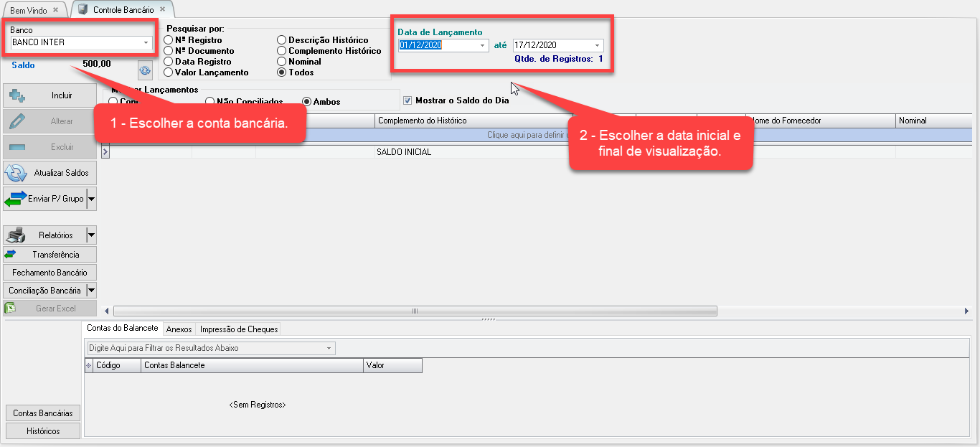The height and width of the screenshot is (447, 980).
Task: Open the Impressão de Cheques tab
Action: [x=238, y=329]
